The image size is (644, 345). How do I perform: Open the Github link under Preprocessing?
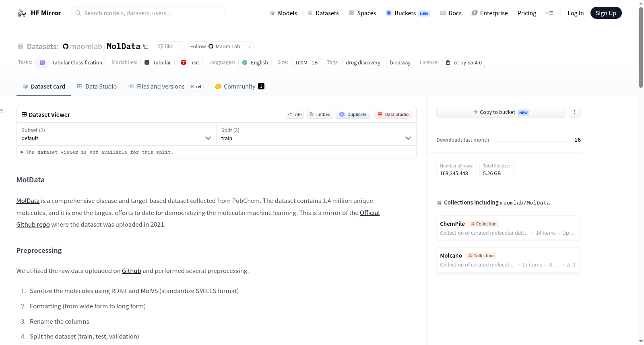click(132, 271)
